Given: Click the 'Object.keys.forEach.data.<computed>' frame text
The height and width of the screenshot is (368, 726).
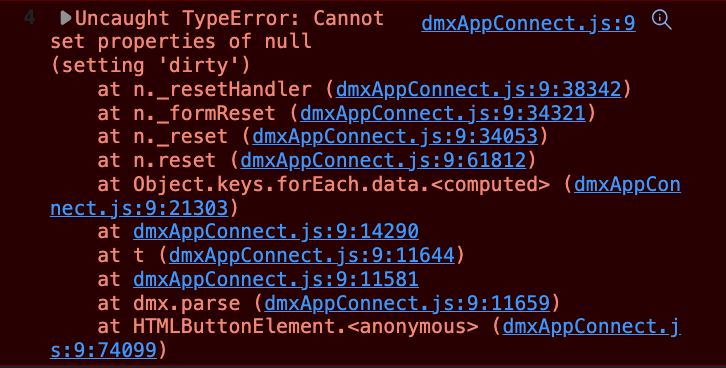Looking at the screenshot, I should coord(341,184).
